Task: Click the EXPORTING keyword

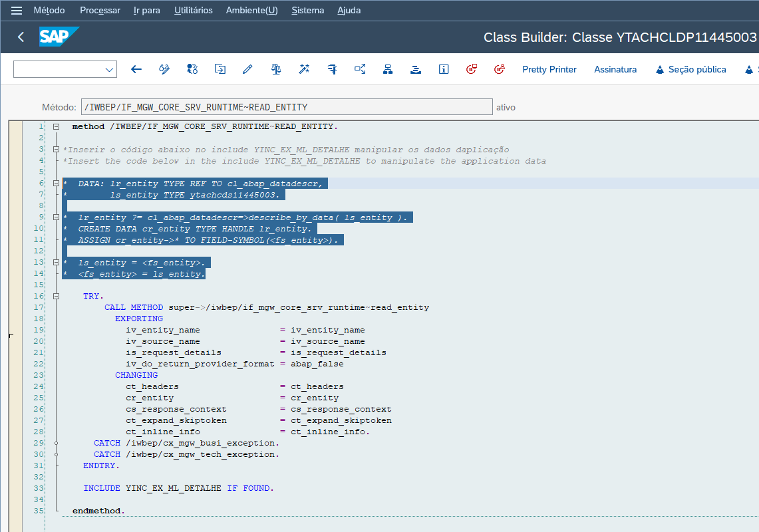Action: click(139, 319)
